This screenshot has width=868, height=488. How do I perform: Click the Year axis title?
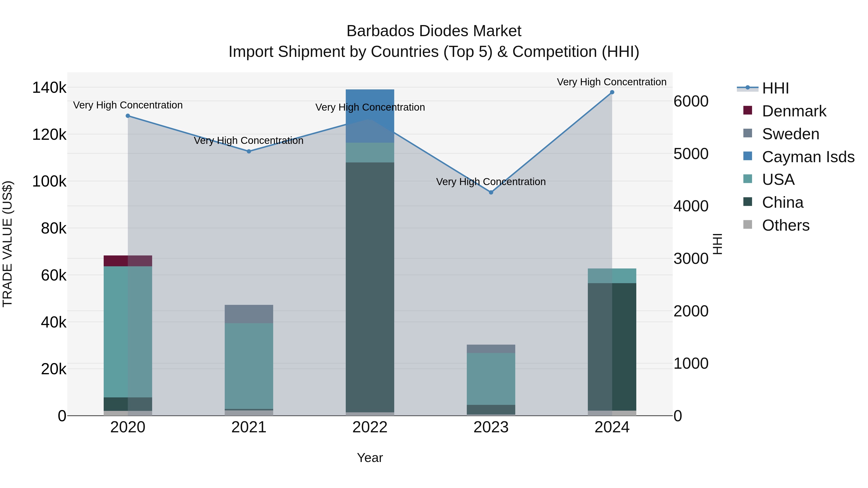[370, 458]
